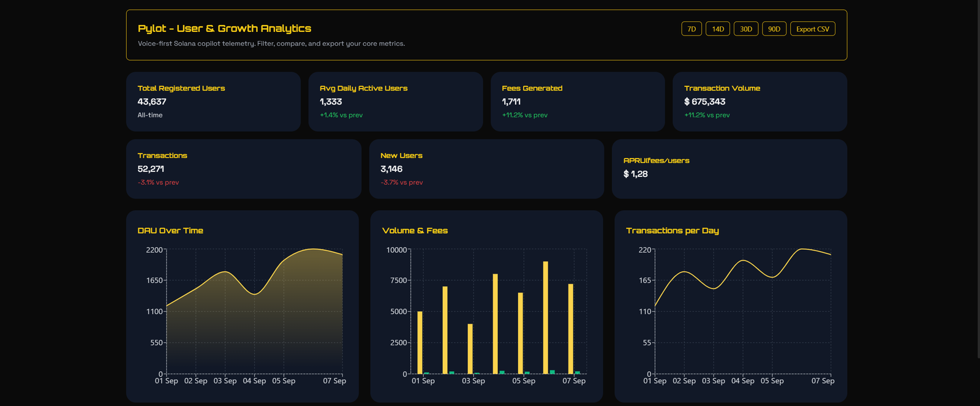Switch to the 14D time range
Screen dimensions: 980x406
tap(718, 29)
